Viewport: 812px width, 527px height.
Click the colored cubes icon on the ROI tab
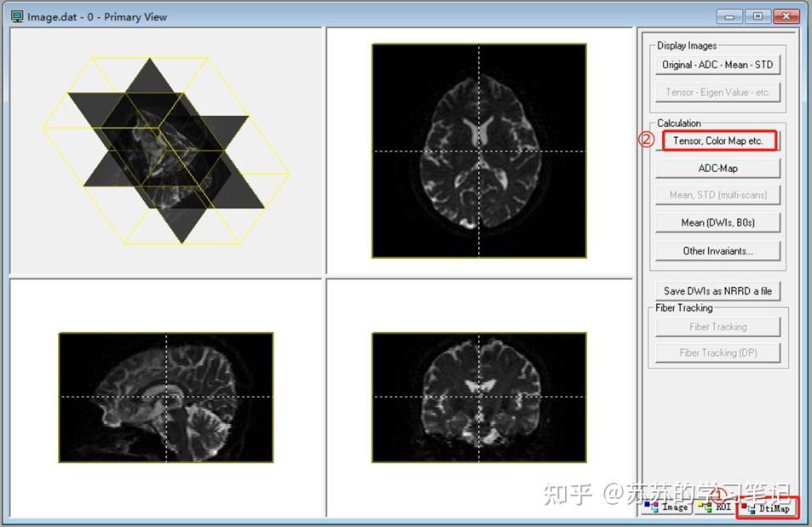pyautogui.click(x=704, y=507)
